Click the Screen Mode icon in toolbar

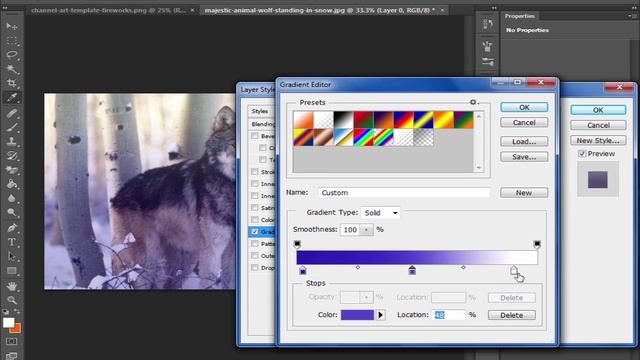pos(11,356)
